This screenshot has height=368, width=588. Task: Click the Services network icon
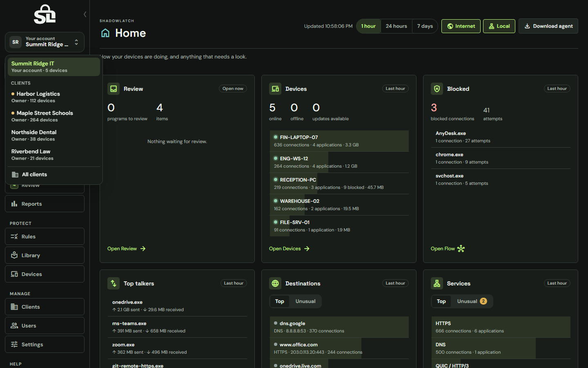click(437, 283)
